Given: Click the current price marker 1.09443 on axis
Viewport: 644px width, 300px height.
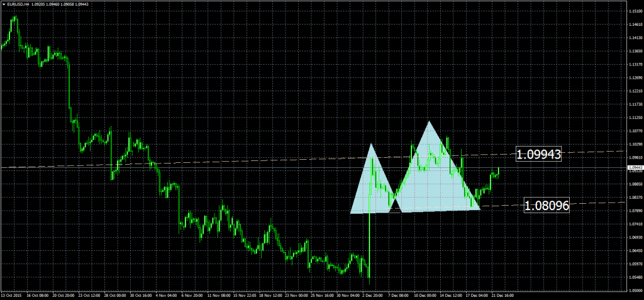Looking at the screenshot, I should (635, 168).
